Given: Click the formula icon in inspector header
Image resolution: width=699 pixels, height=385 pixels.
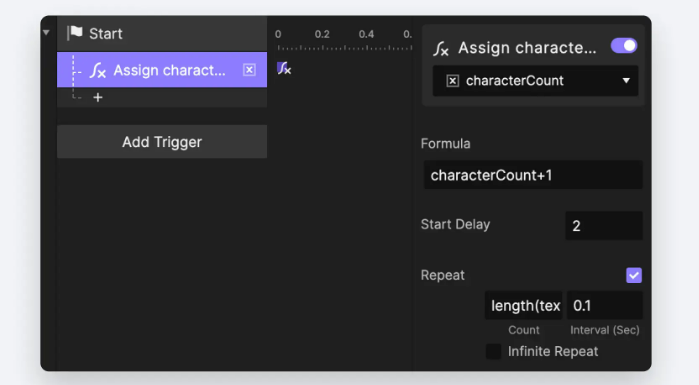Looking at the screenshot, I should coord(441,48).
